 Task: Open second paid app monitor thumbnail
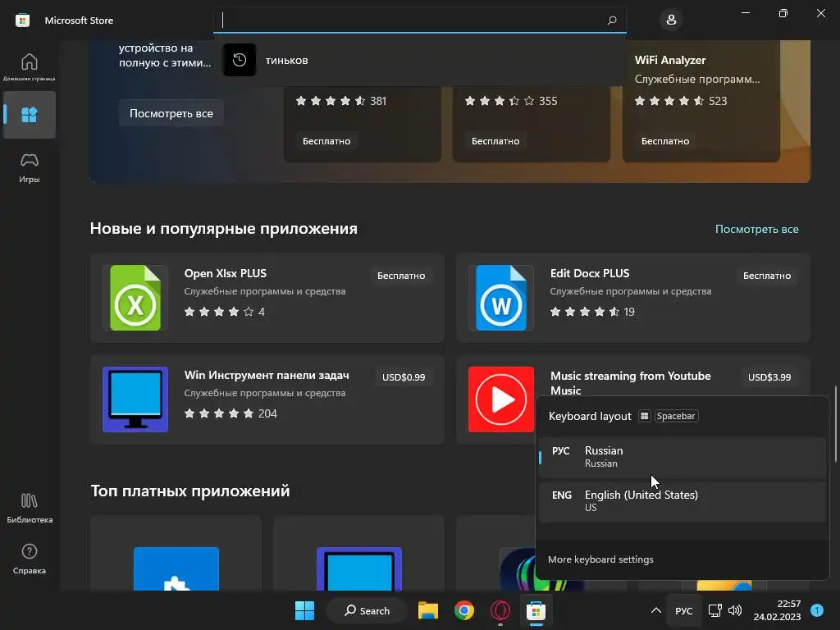[359, 568]
